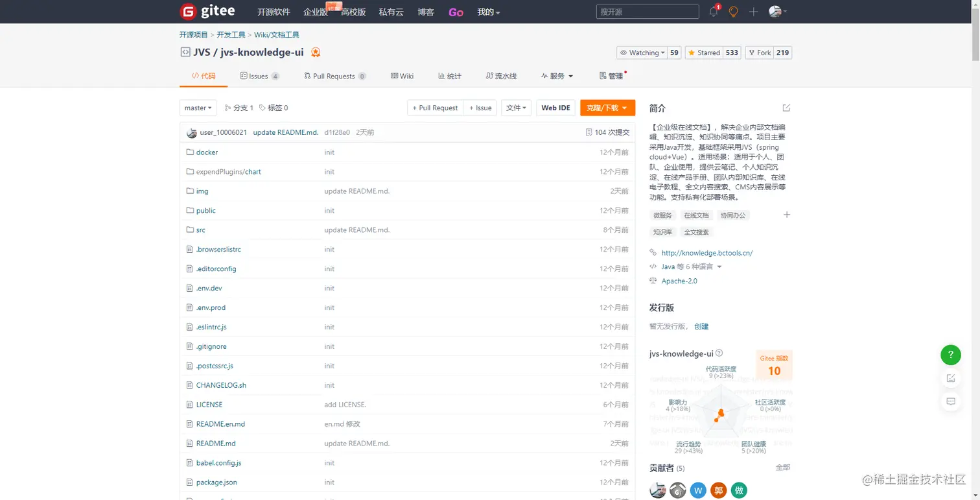980x500 pixels.
Task: Click the 标签 0 tags link
Action: 274,108
